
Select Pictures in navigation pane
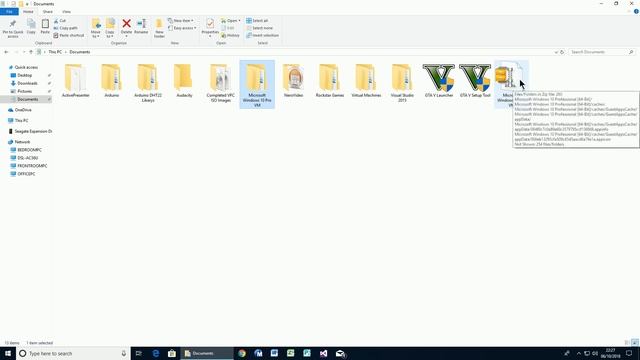coord(24,91)
